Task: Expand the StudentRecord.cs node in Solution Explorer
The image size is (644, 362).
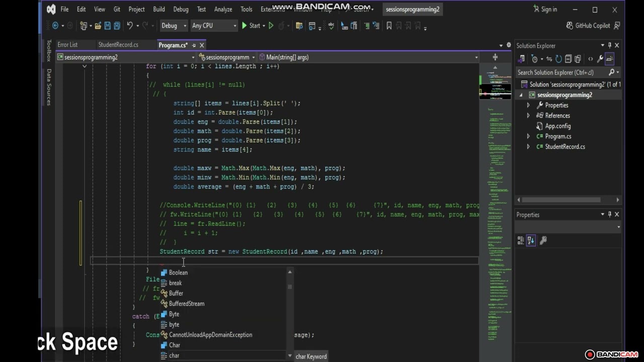Action: 528,147
